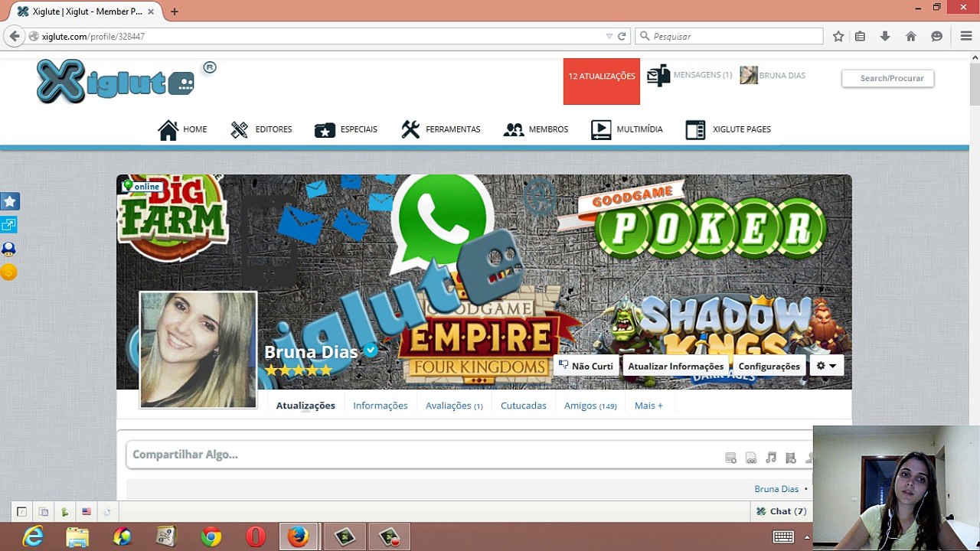Open the Avaliações (1) tab
This screenshot has height=551, width=980.
coord(454,406)
